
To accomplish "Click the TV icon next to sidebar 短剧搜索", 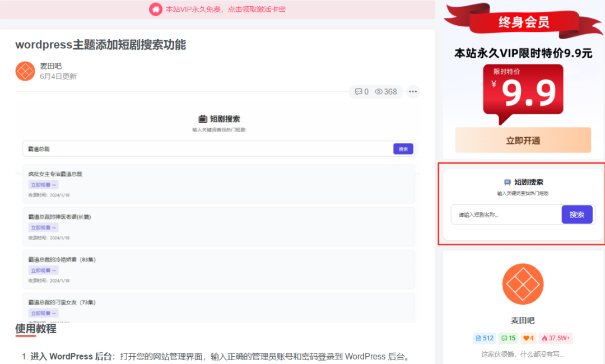I will 508,182.
